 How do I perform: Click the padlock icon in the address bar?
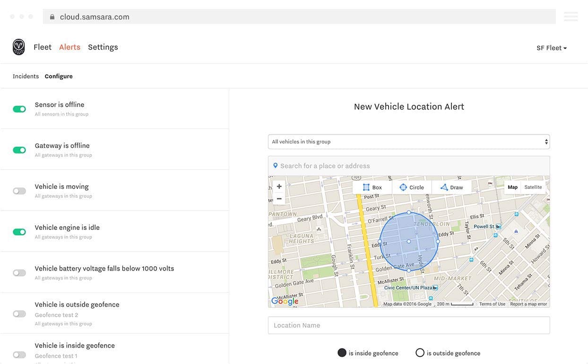(x=52, y=17)
